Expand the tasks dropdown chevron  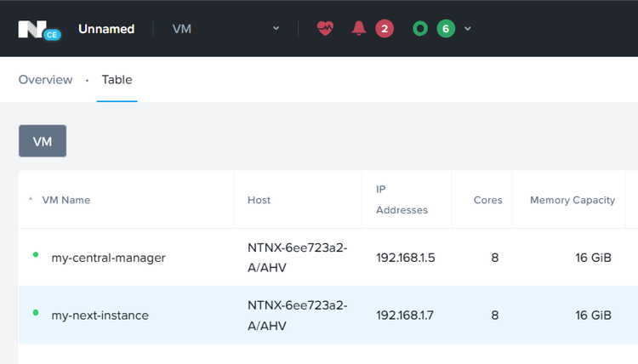tap(467, 29)
